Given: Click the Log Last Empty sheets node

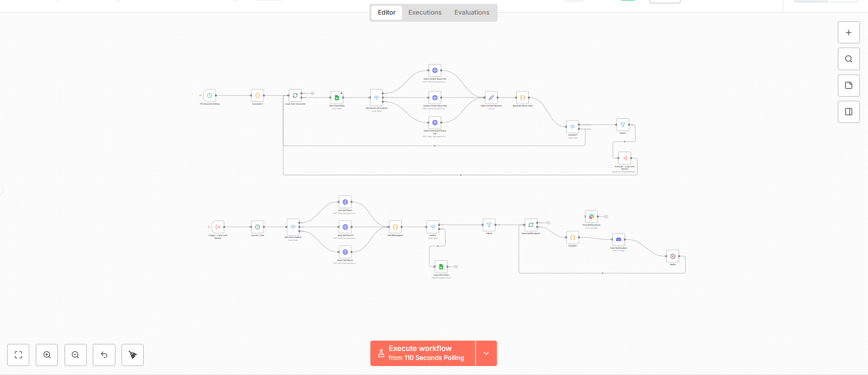Looking at the screenshot, I should click(x=441, y=267).
